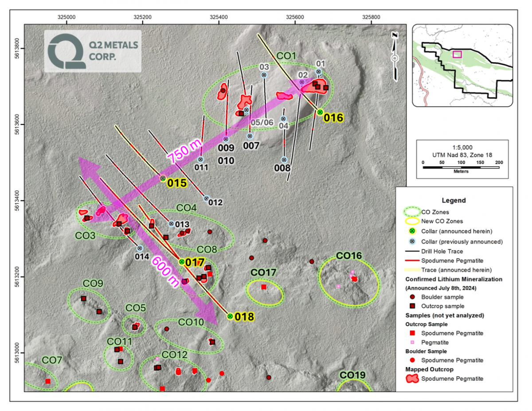Select the CO16 zone label
This screenshot has width=532, height=411.
(x=349, y=256)
